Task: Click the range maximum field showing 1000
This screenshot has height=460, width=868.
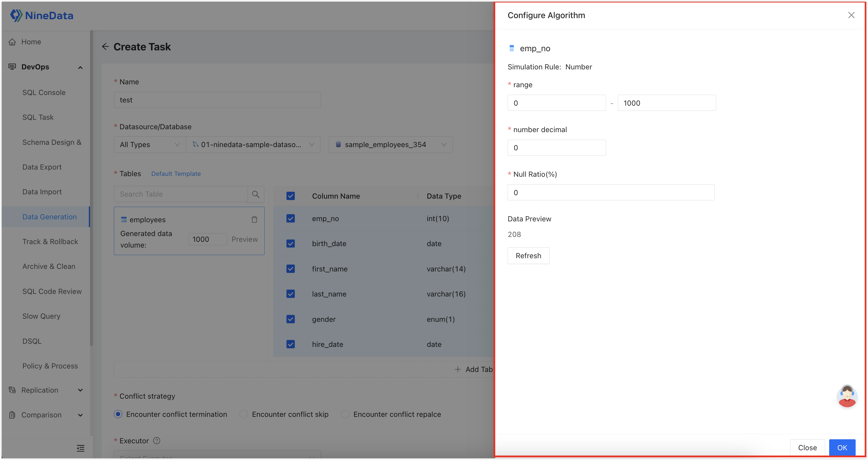Action: click(x=666, y=103)
